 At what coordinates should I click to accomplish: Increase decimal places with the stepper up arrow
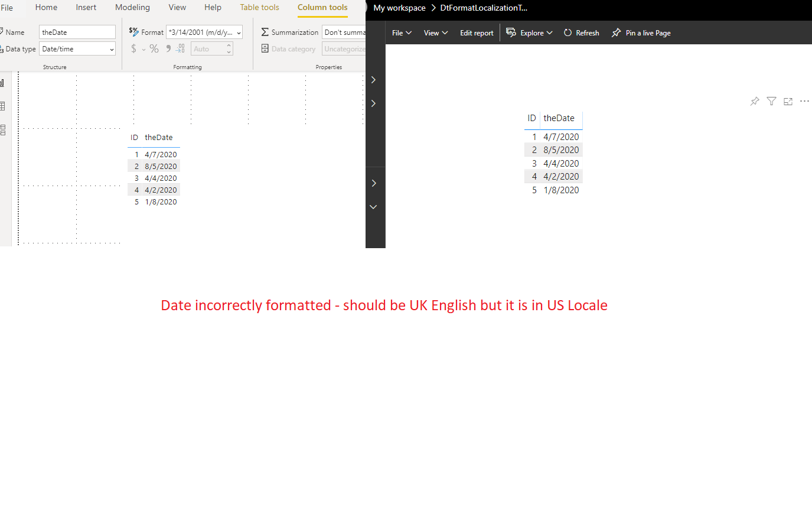[229, 45]
